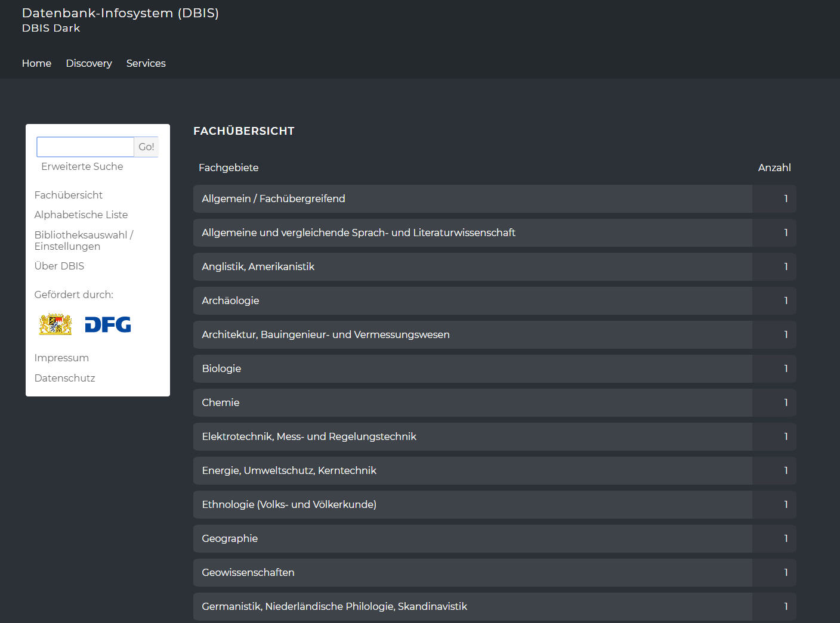
Task: Open the Services menu item
Action: pyautogui.click(x=146, y=63)
